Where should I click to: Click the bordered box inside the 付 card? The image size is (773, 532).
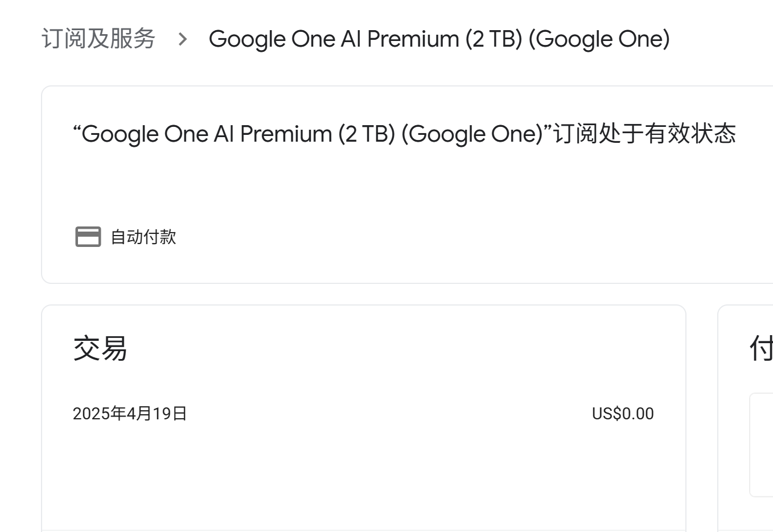point(761,445)
